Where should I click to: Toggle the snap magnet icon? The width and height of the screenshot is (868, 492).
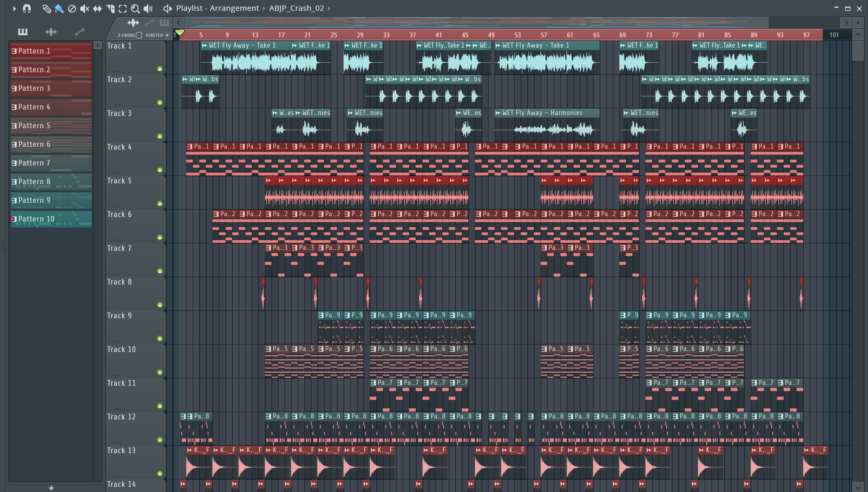coord(27,8)
